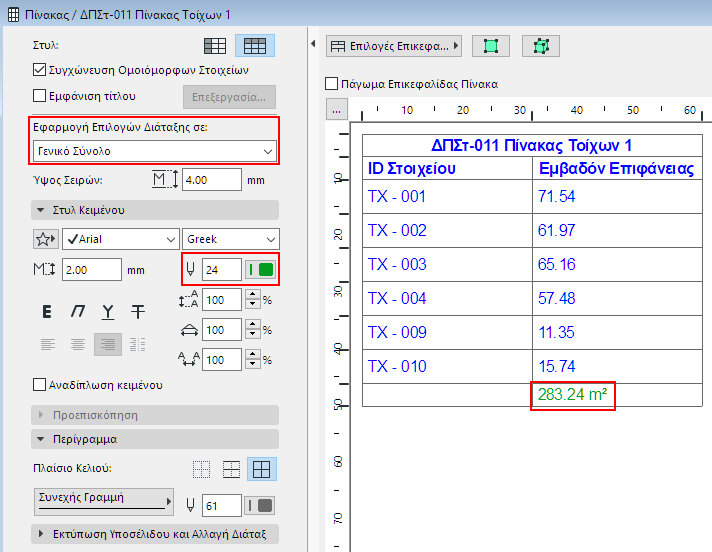712x552 pixels.
Task: Expand Εκτύπωση Υποσέλιδου section
Action: 155,534
